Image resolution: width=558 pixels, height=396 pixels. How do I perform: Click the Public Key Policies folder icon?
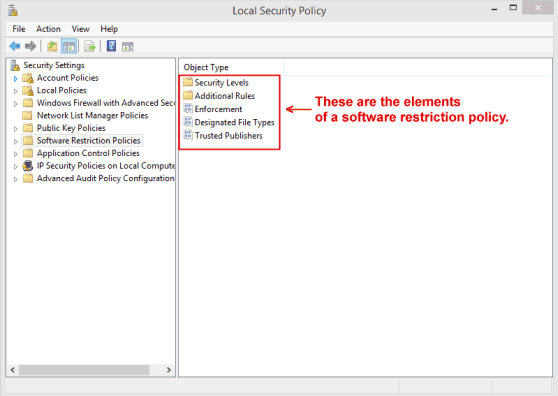coord(28,128)
